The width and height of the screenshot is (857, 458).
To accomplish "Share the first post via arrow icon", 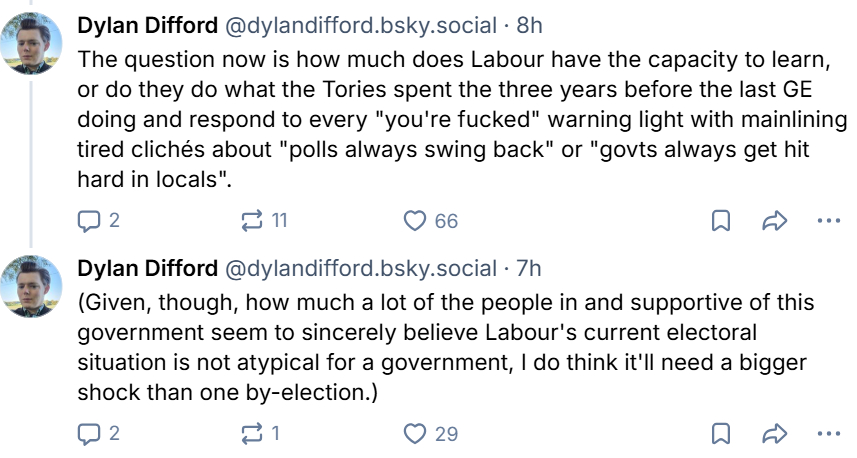I will (775, 221).
